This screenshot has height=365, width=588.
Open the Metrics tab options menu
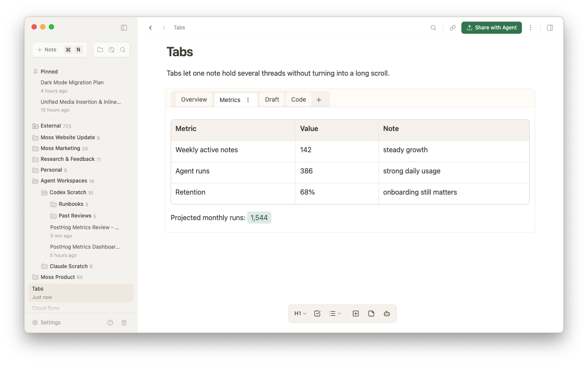[x=248, y=99]
